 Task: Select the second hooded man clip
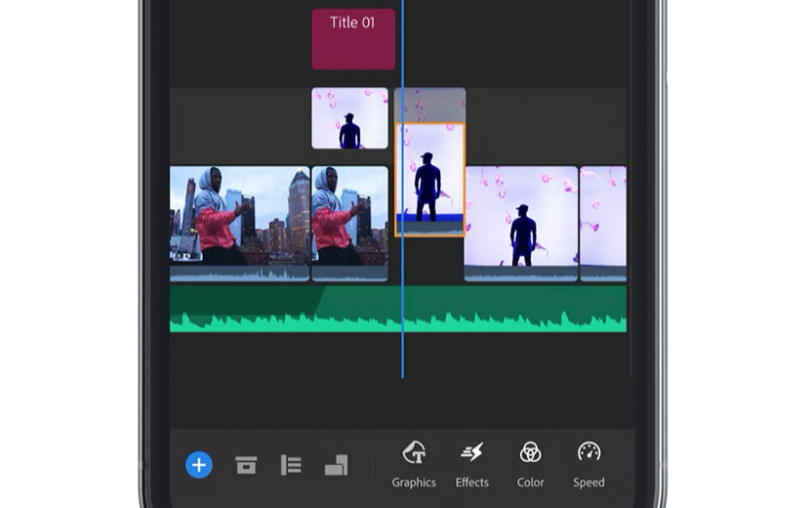point(349,215)
